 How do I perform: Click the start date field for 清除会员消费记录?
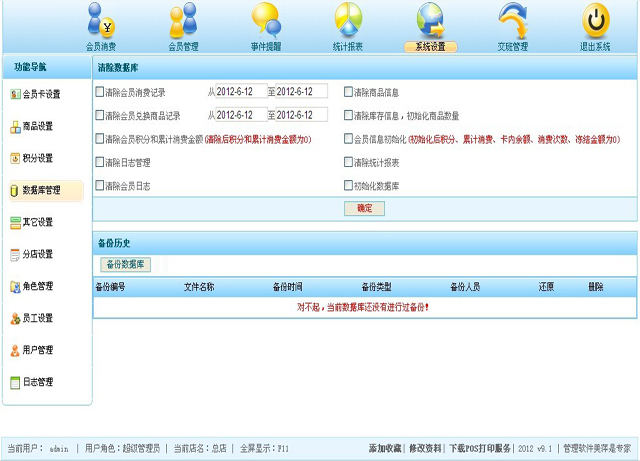[241, 92]
